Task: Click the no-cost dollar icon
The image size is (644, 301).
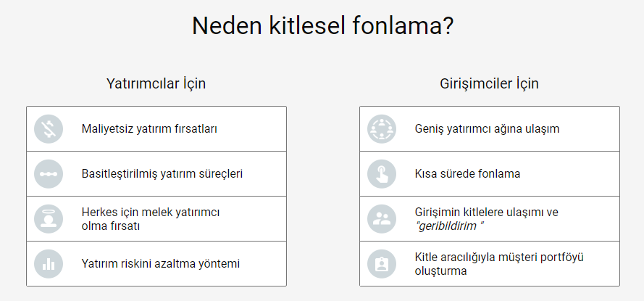Action: click(49, 129)
